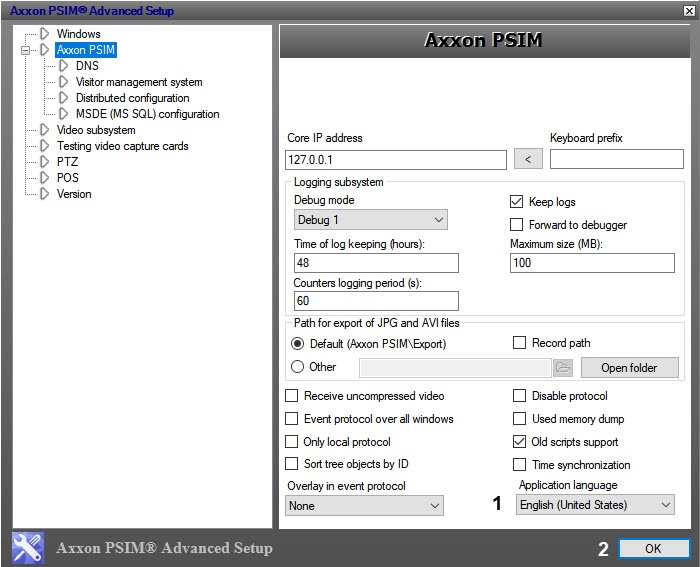Click the Other export path text field
The width and height of the screenshot is (700, 567).
tap(455, 368)
